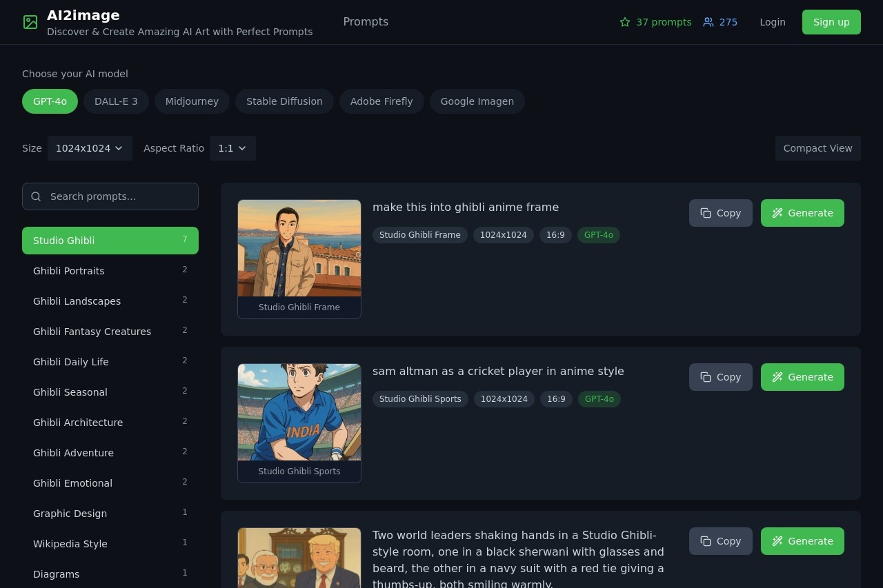Select the GPT-4o model chip
The image size is (883, 588).
pyautogui.click(x=50, y=101)
